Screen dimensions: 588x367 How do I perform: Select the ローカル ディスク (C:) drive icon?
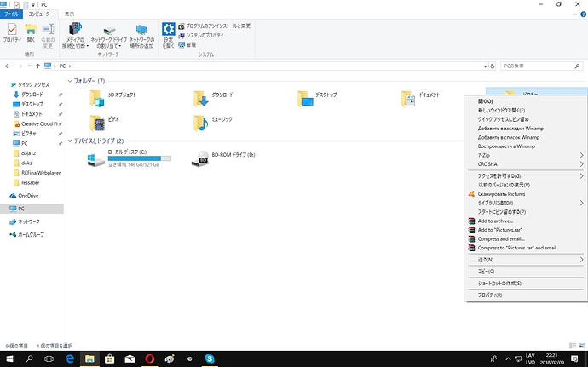94,158
